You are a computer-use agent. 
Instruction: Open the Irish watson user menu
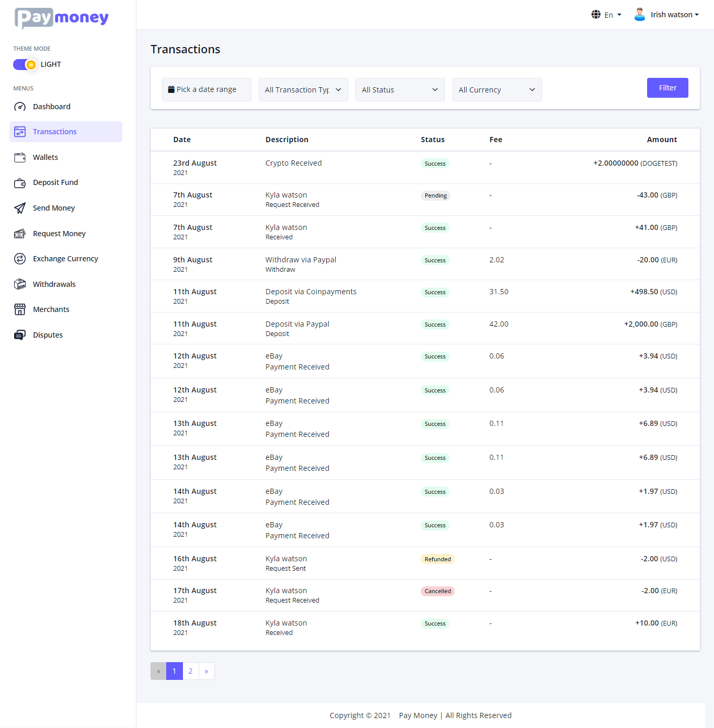(x=666, y=15)
